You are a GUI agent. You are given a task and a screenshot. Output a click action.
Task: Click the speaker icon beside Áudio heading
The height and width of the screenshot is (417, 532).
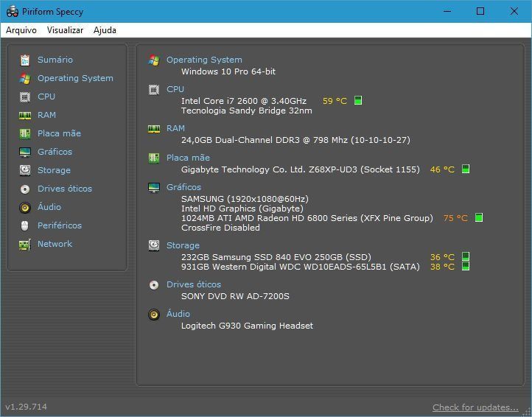pyautogui.click(x=154, y=315)
